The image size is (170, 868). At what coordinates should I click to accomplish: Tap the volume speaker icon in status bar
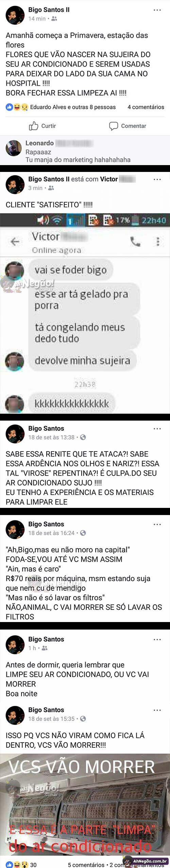point(43,220)
